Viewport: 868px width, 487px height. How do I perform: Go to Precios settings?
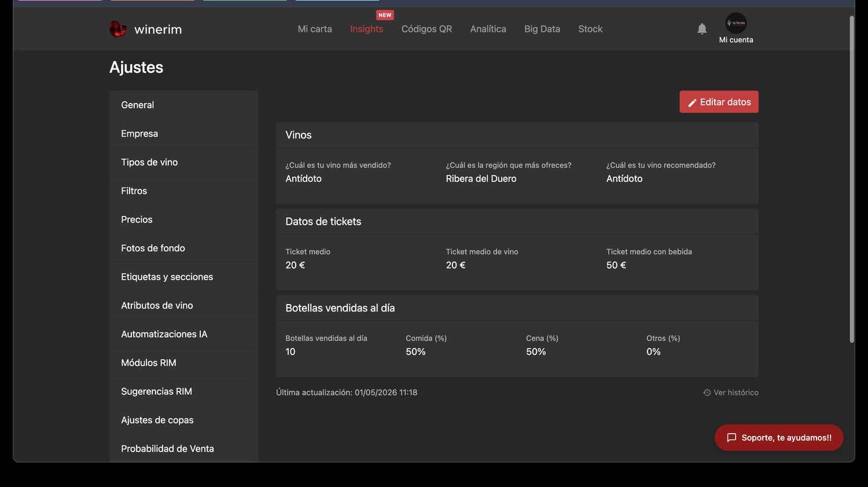click(184, 219)
